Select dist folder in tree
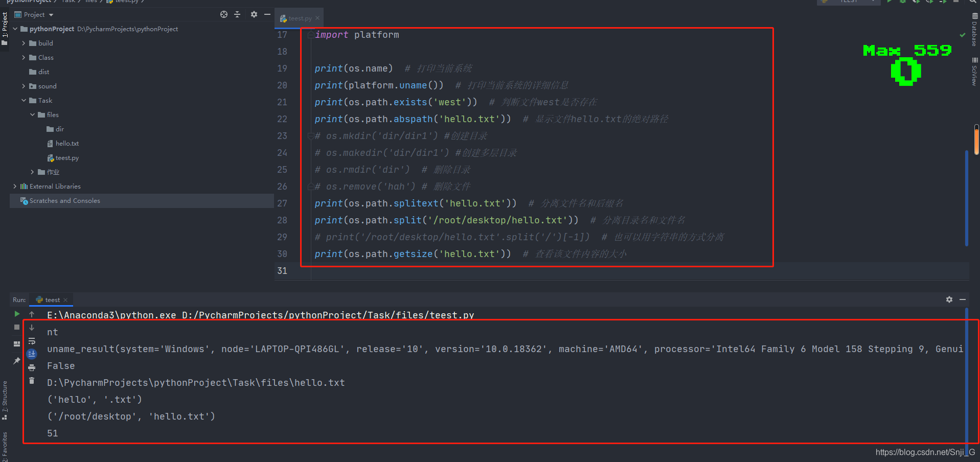 [x=40, y=72]
